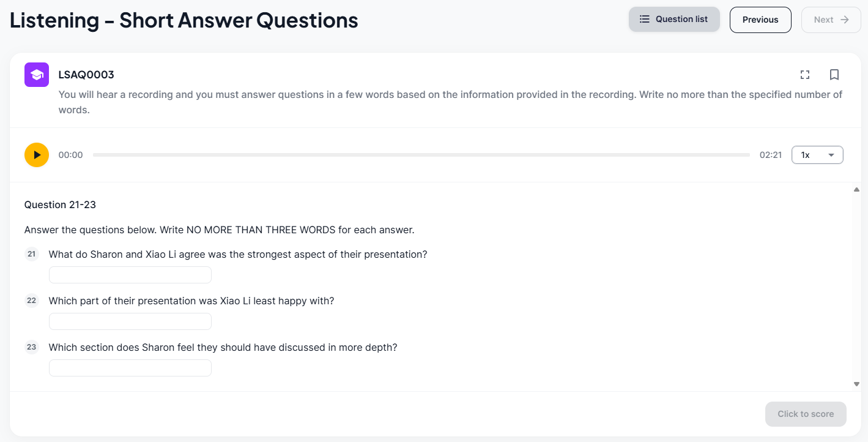Click the 02:21 audio duration label
The height and width of the screenshot is (442, 868).
[771, 155]
